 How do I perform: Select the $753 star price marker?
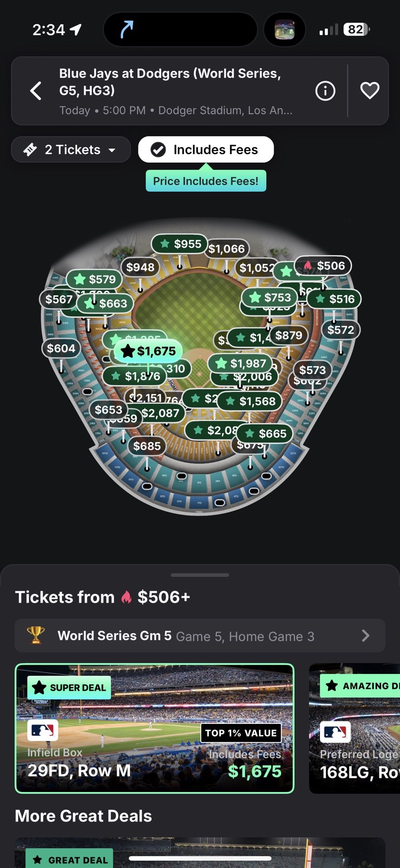271,297
